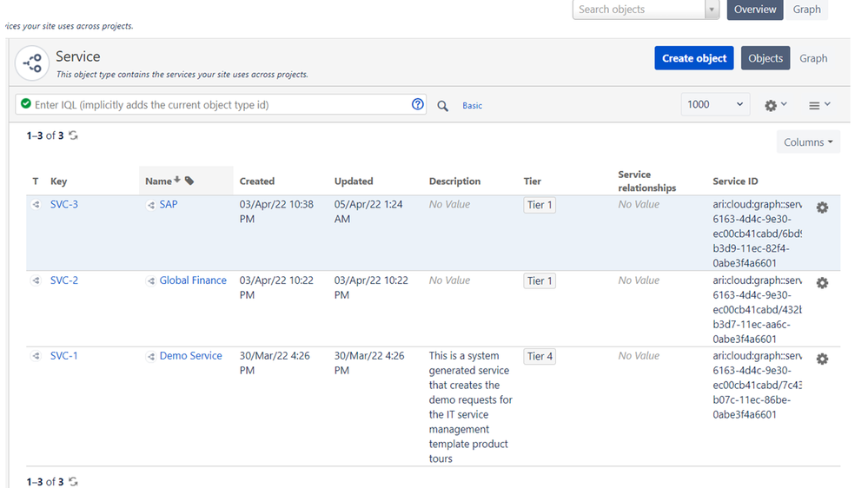
Task: Click SAP updated date 05/Apr/22 1:24 AM
Action: [368, 211]
